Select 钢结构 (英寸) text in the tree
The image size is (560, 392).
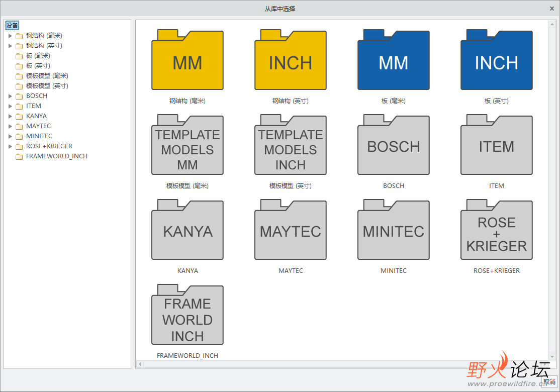pyautogui.click(x=44, y=46)
